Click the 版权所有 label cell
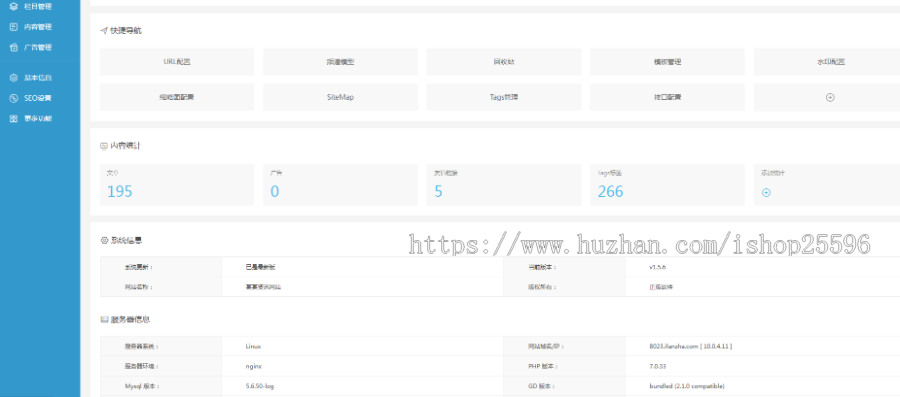The image size is (900, 397). [564, 287]
